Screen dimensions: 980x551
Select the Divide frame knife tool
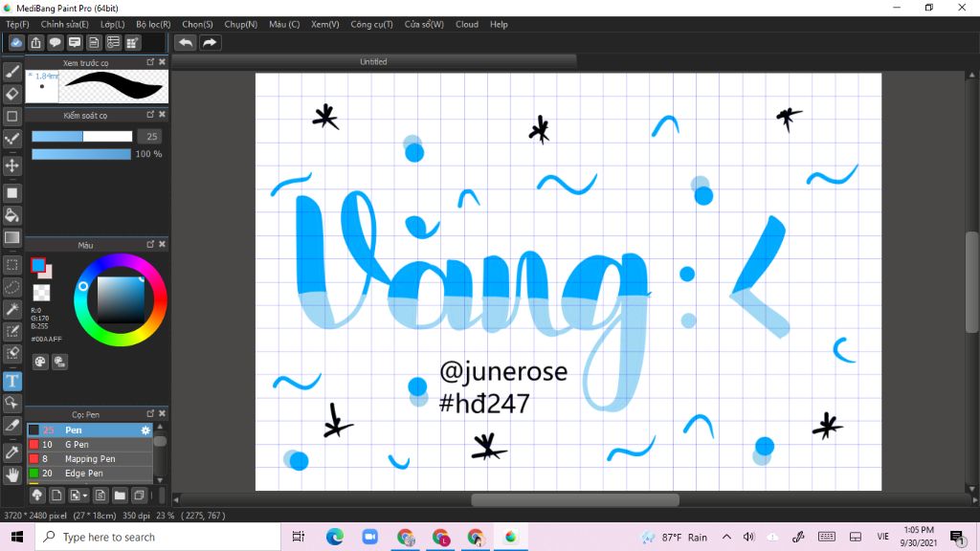(11, 426)
